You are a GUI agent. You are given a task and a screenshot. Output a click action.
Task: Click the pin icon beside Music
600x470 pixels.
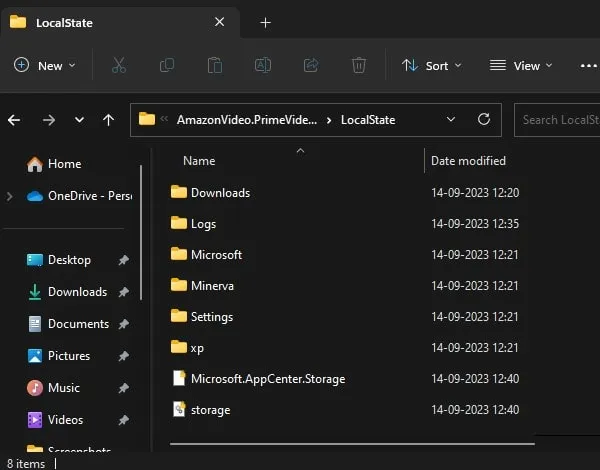click(x=123, y=388)
